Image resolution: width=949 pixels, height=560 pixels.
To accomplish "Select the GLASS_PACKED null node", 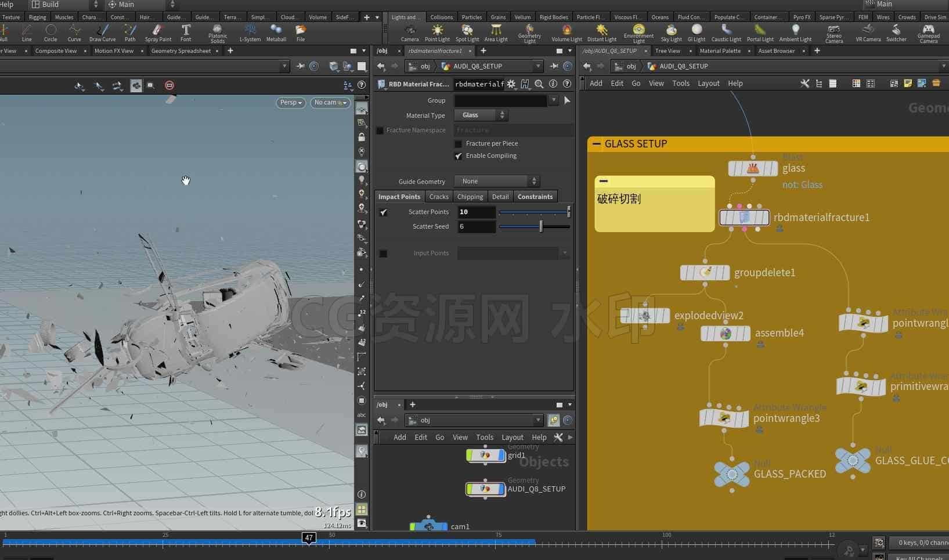I will [731, 474].
